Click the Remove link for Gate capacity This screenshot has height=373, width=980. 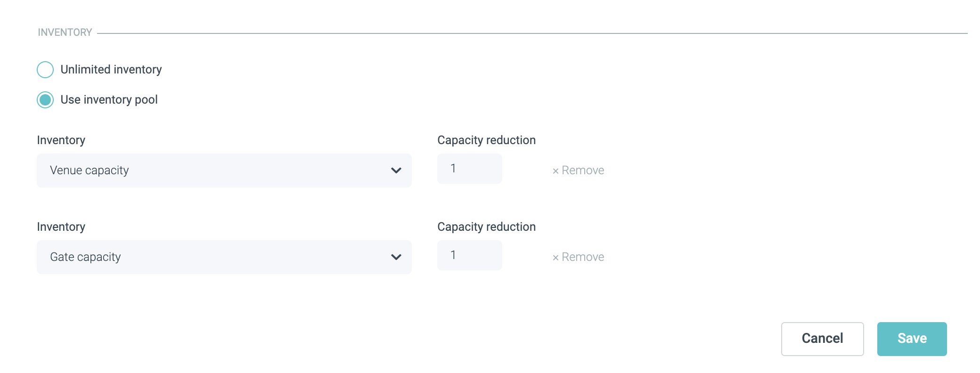[x=583, y=257]
